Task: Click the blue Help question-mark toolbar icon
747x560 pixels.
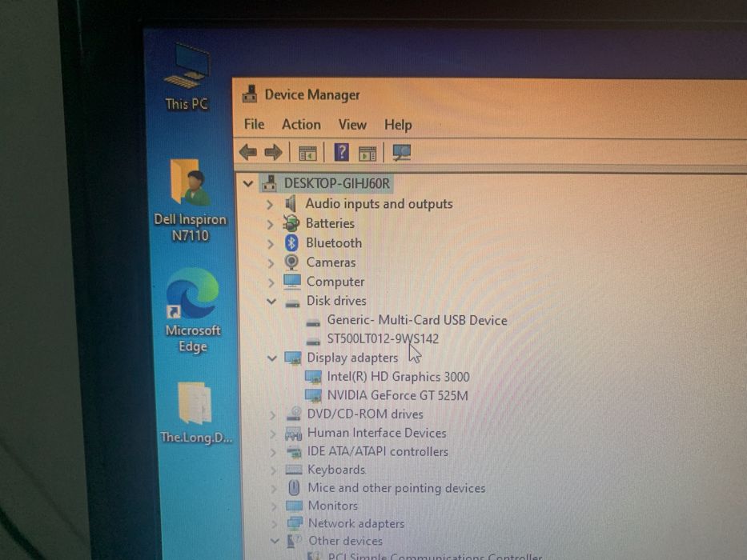Action: [x=341, y=152]
